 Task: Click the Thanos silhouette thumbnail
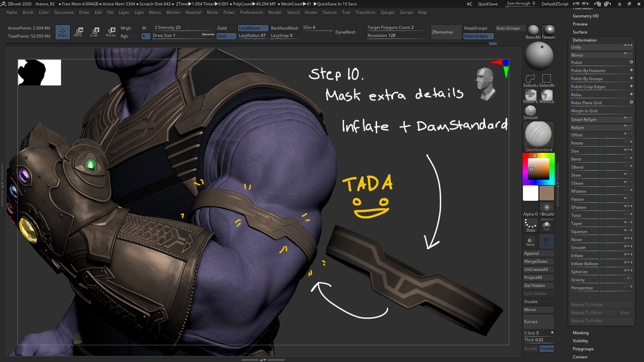[x=39, y=72]
